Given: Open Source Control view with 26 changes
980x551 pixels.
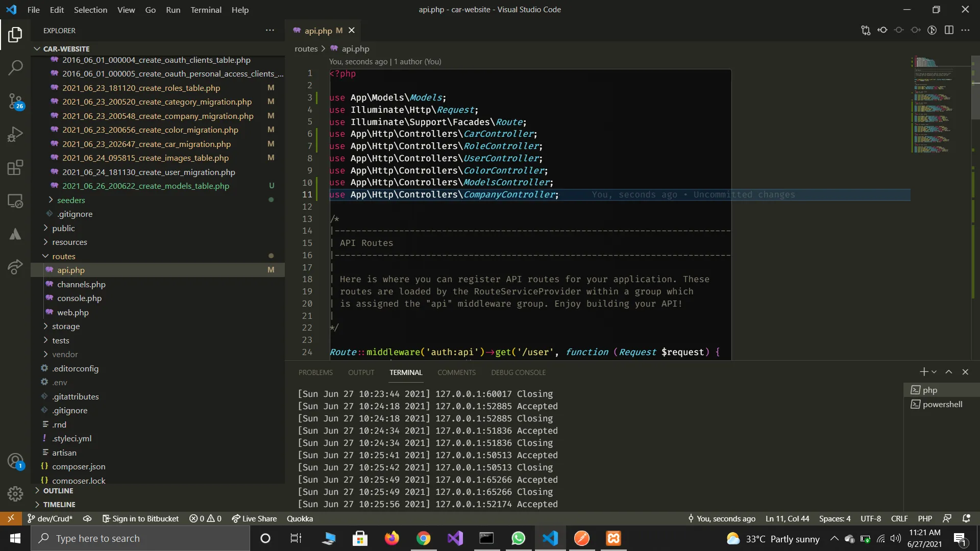Looking at the screenshot, I should tap(15, 101).
